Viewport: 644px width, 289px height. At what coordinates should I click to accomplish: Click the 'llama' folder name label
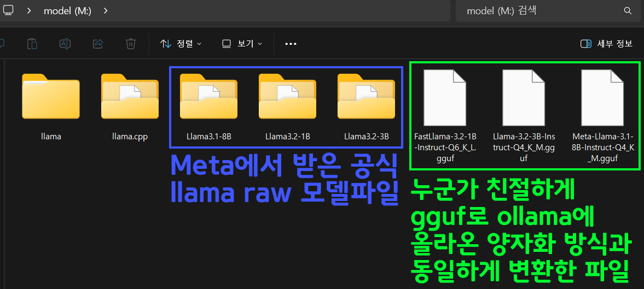click(x=51, y=137)
